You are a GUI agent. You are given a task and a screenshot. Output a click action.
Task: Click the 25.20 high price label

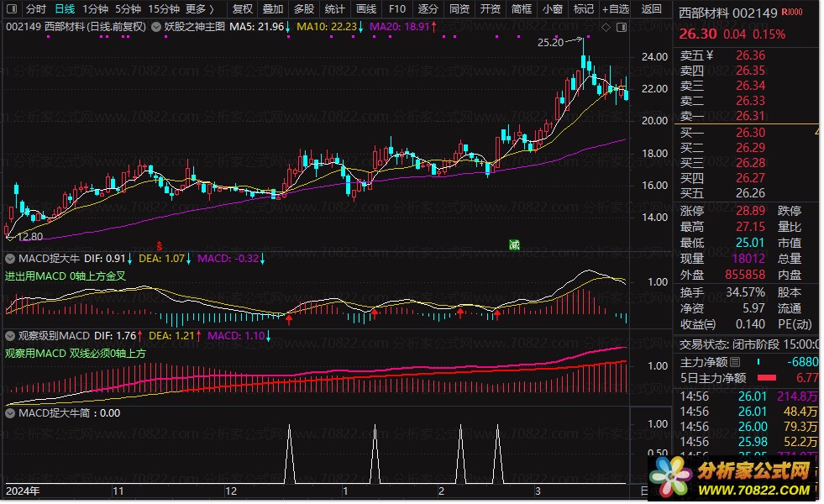tap(550, 42)
